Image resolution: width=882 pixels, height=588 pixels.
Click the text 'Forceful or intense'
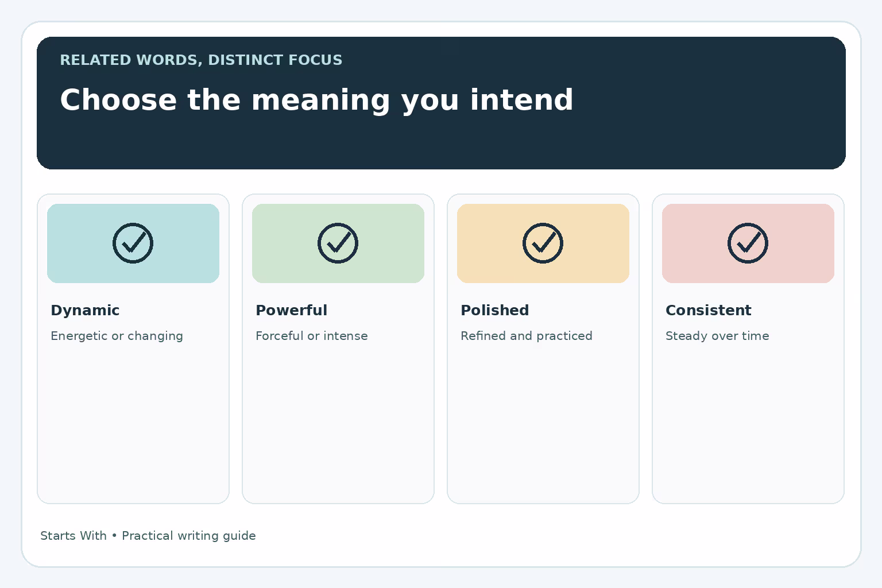[x=311, y=336]
